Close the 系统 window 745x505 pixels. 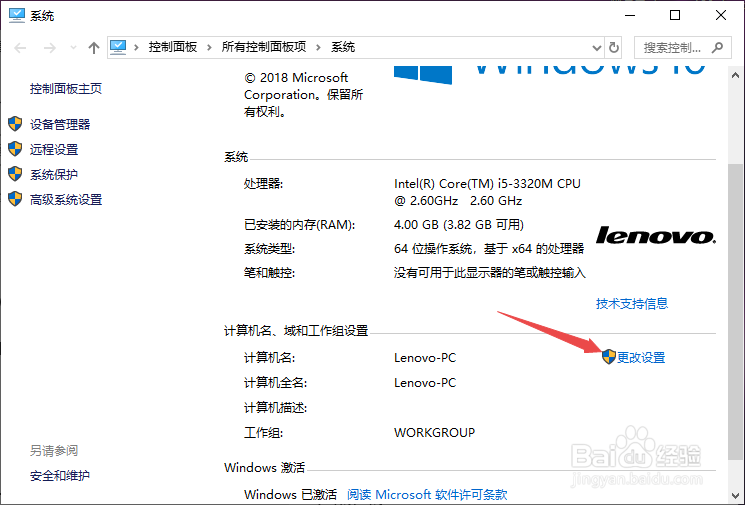721,15
